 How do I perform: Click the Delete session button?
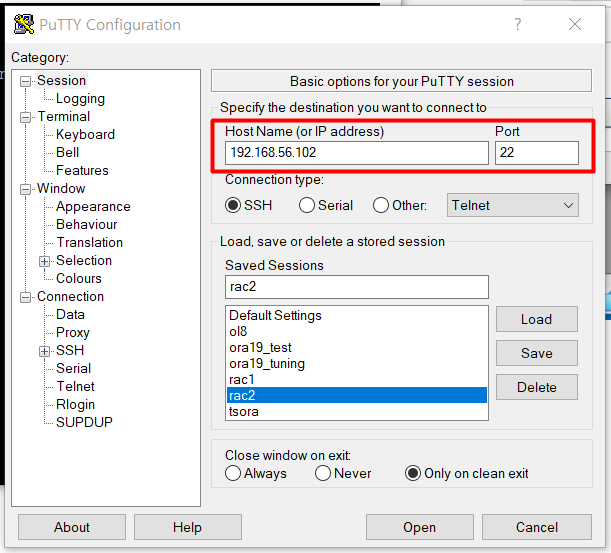click(537, 387)
